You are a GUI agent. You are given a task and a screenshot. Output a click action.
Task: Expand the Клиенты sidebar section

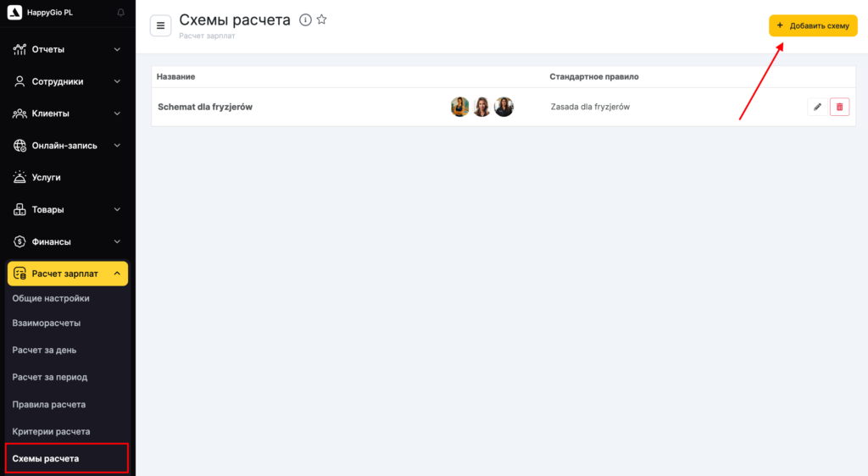[x=67, y=113]
